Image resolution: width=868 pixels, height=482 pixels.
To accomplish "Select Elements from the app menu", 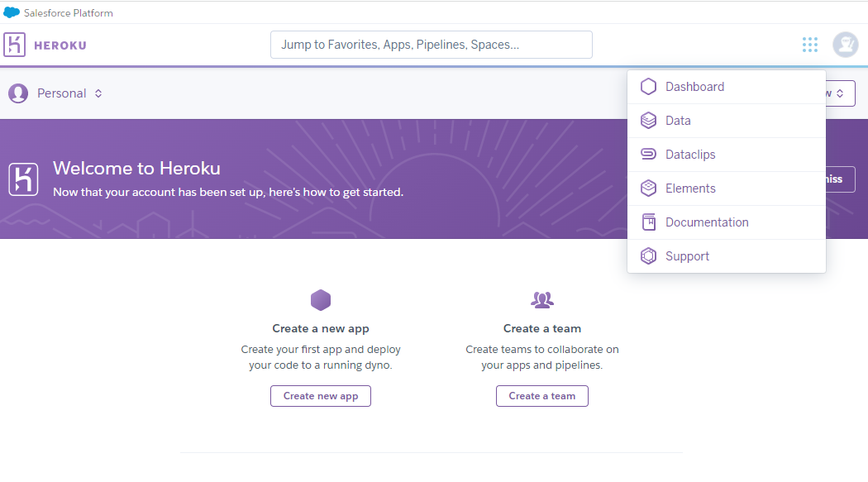I will coord(727,189).
